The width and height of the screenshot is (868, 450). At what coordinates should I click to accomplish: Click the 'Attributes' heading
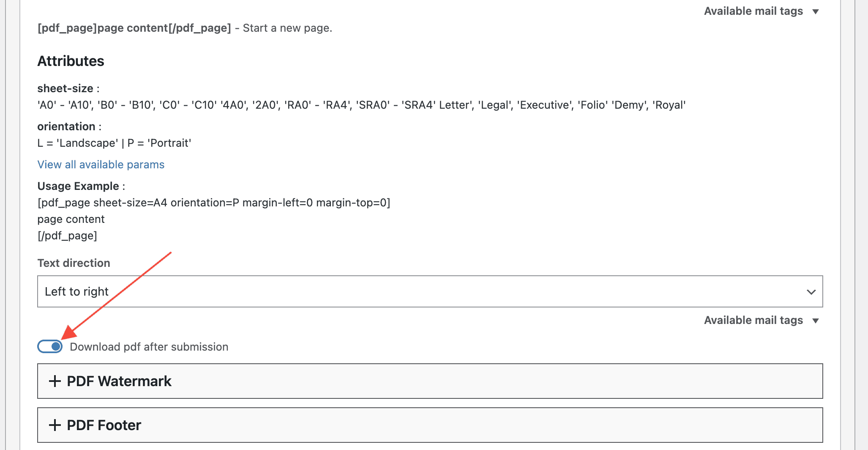tap(71, 61)
